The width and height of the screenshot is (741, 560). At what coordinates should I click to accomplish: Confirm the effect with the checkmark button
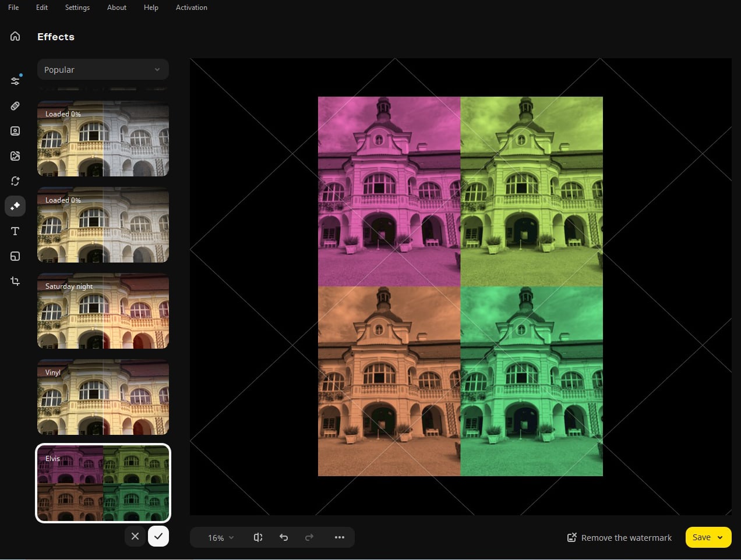click(158, 536)
